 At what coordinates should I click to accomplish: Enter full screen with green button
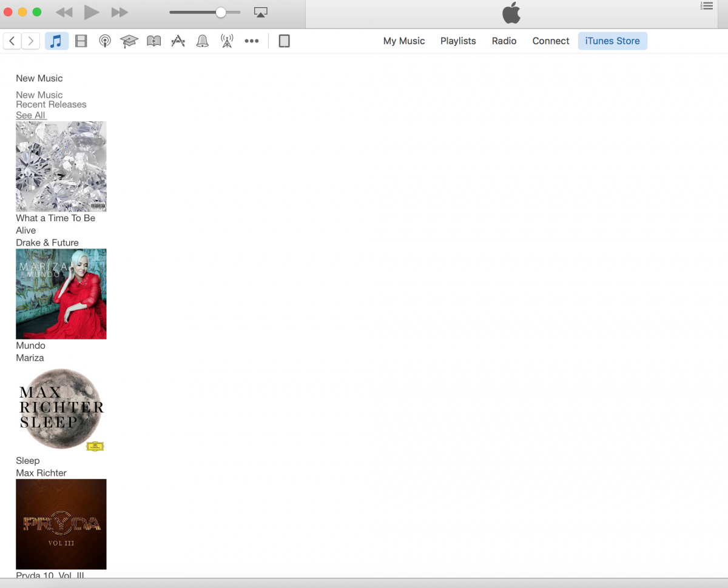pos(36,12)
